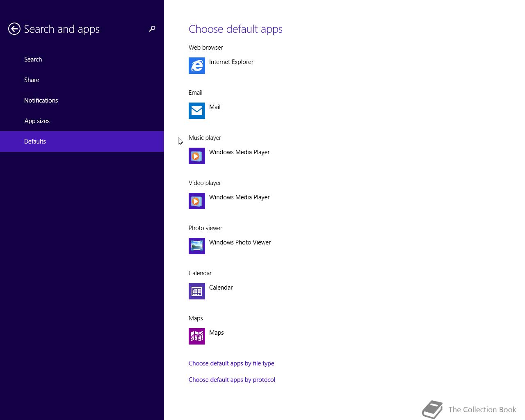
Task: Open the Search settings page
Action: tap(82, 59)
